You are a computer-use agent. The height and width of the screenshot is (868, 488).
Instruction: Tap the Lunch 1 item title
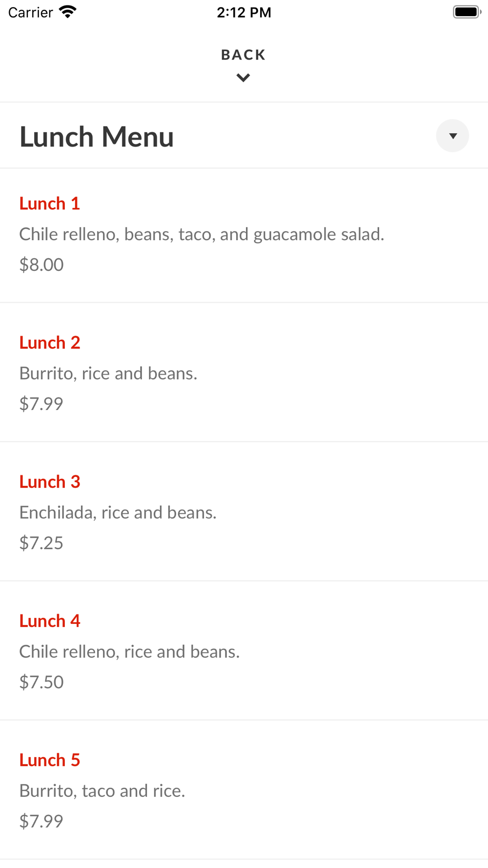pos(50,204)
